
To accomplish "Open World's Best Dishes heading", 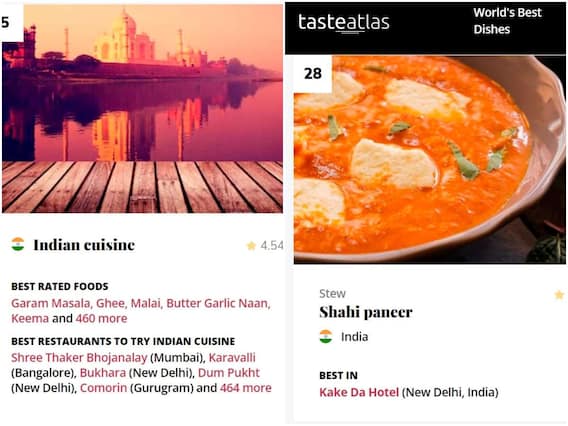I will 507,21.
